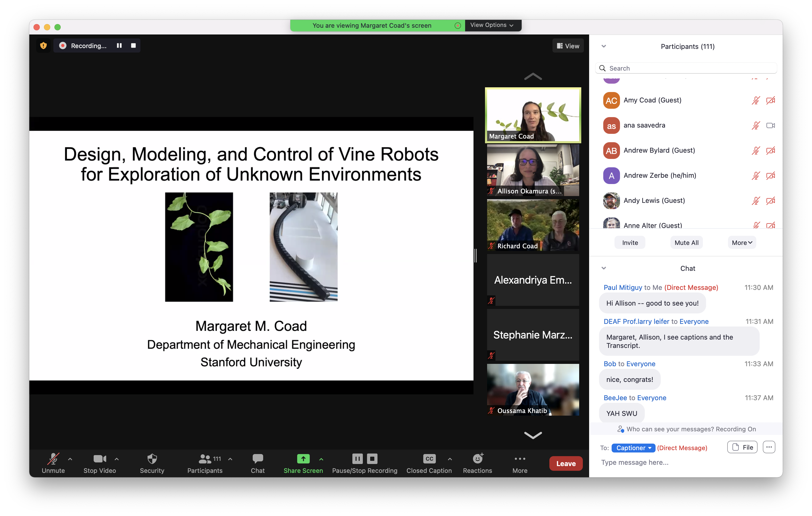Expand share screen options arrow

click(321, 459)
